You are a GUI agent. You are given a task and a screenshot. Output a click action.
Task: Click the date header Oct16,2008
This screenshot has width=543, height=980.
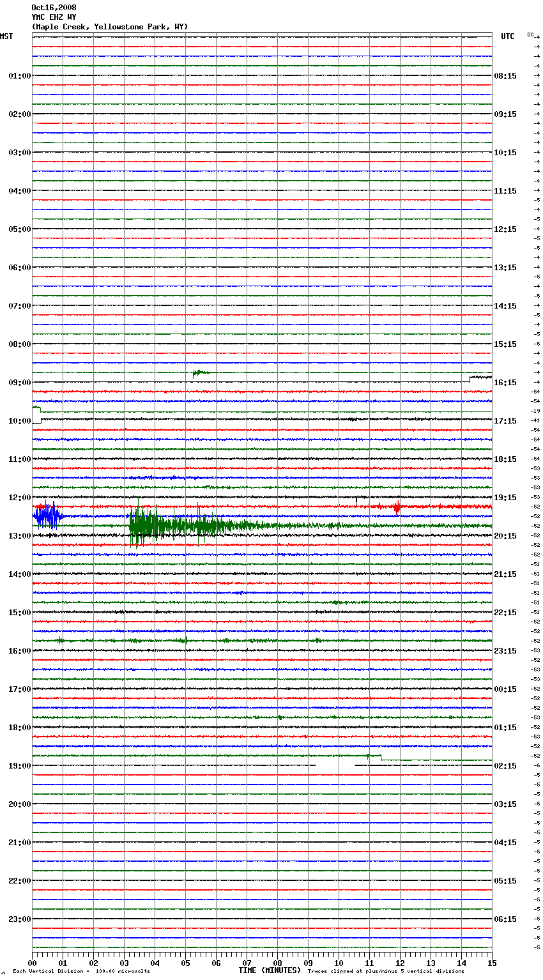coord(54,8)
